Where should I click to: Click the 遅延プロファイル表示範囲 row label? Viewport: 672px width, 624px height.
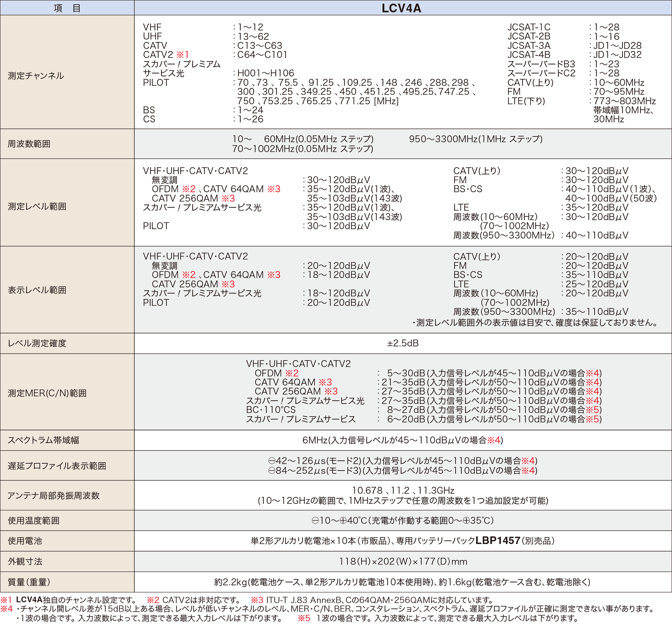pos(57,466)
